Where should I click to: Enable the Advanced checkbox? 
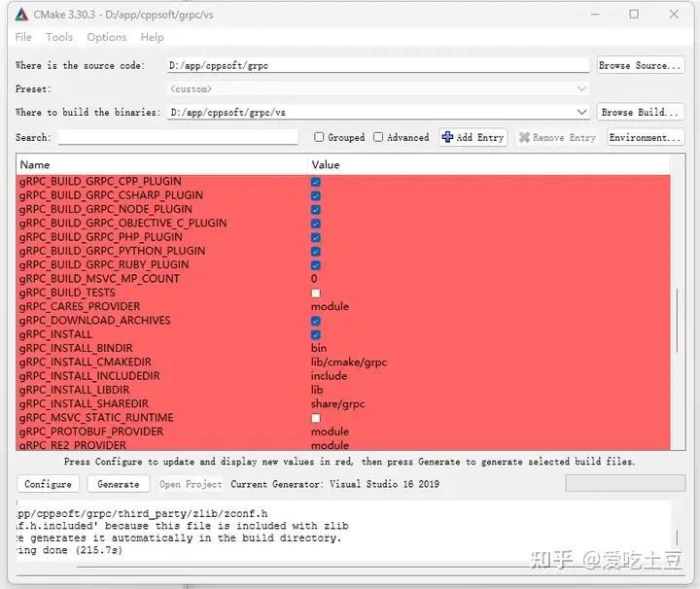(378, 138)
